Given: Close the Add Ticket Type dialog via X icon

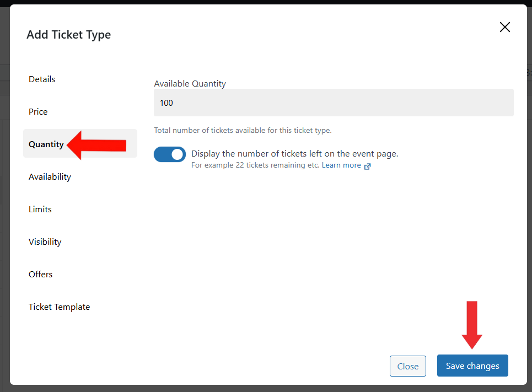Looking at the screenshot, I should [504, 27].
